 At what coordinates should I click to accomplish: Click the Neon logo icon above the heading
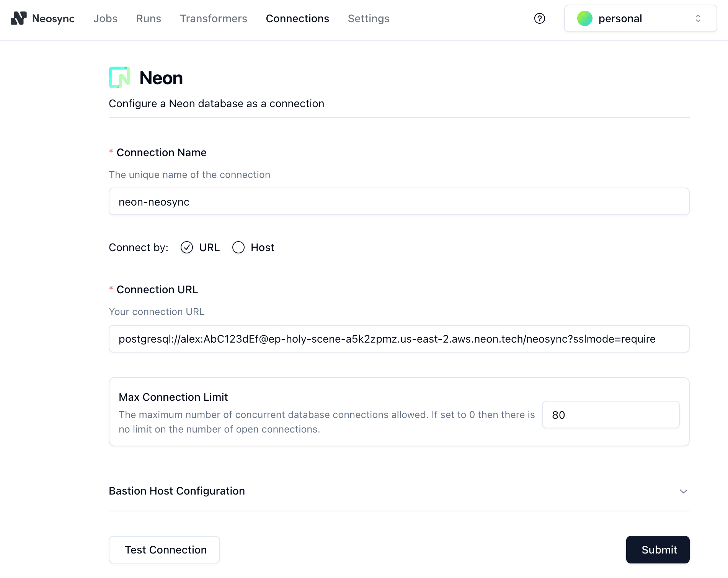pyautogui.click(x=119, y=77)
